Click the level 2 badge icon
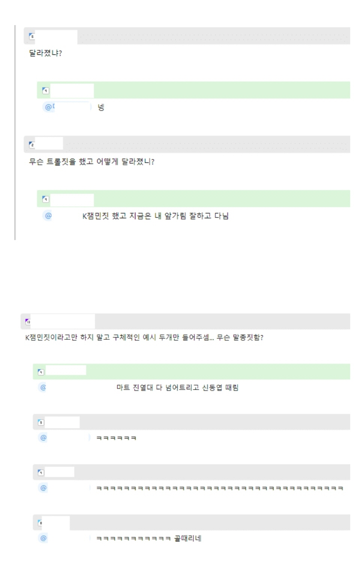This screenshot has width=364, height=588. (x=32, y=145)
